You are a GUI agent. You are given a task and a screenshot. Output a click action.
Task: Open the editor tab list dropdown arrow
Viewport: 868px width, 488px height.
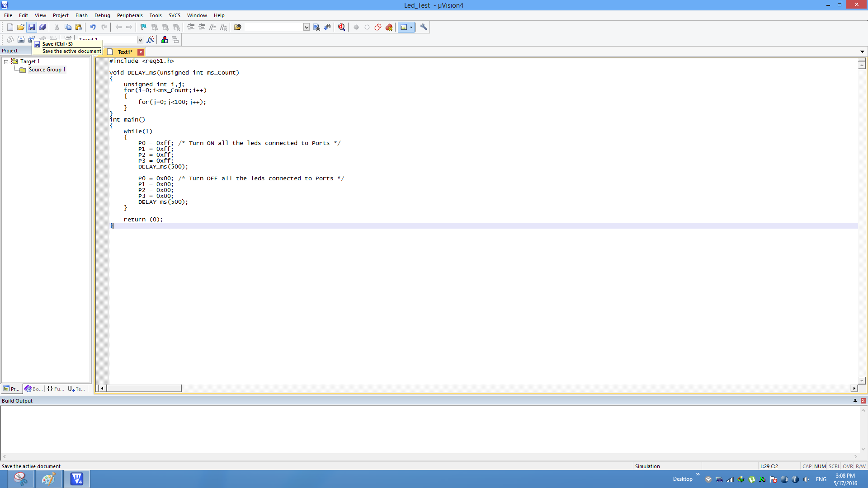coord(862,52)
